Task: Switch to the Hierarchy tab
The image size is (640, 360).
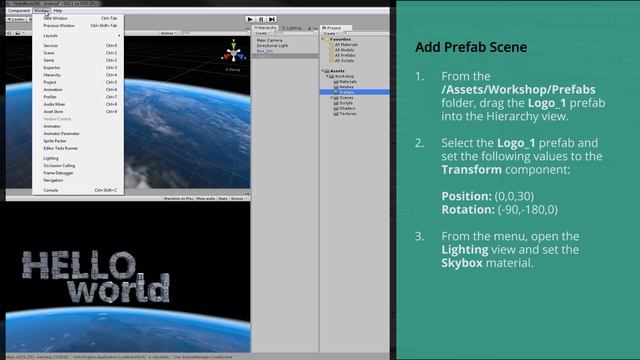Action: pyautogui.click(x=266, y=28)
